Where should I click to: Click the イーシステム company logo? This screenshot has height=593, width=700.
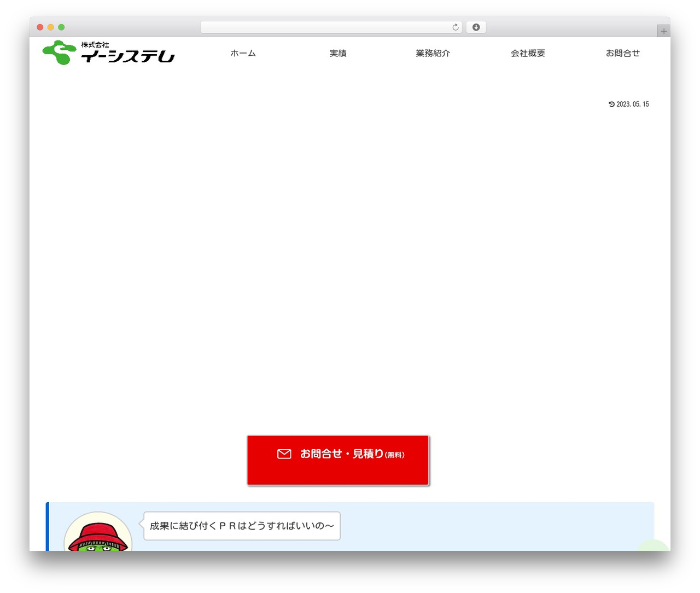(x=108, y=53)
